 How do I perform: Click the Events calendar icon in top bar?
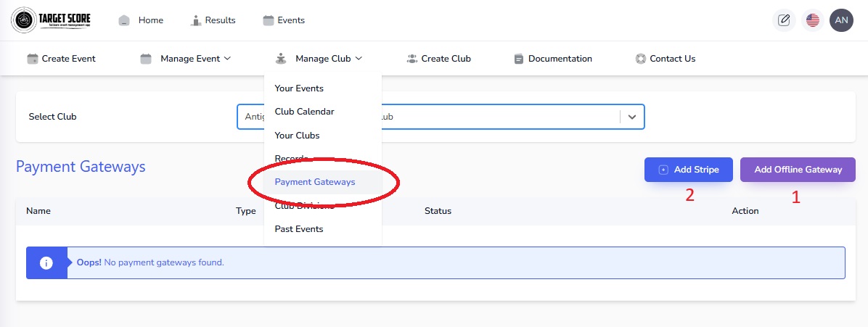click(x=269, y=20)
